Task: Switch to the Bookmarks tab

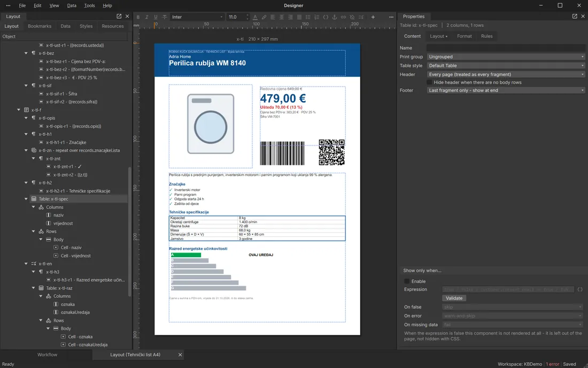Action: [40, 26]
